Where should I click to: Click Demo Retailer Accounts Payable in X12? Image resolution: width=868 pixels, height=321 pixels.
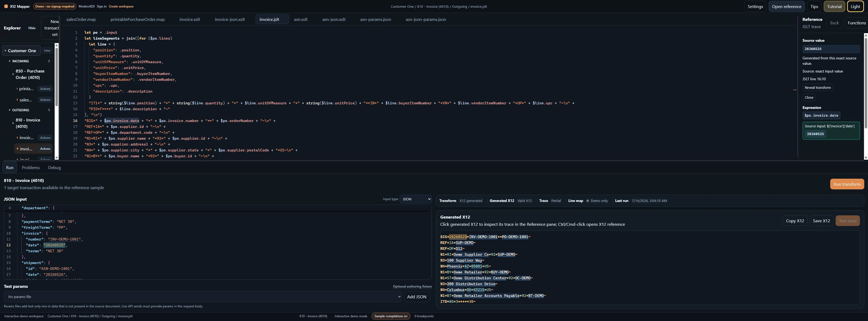[486, 296]
